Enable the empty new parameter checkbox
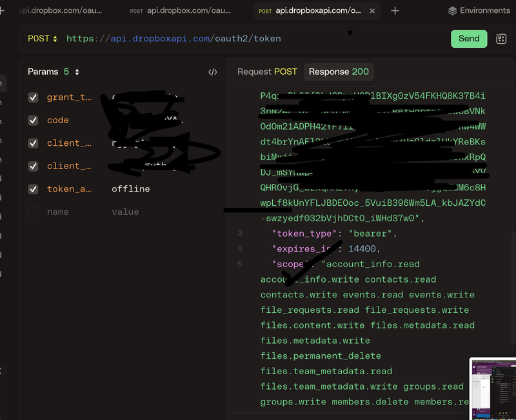This screenshot has width=516, height=420. 33,212
